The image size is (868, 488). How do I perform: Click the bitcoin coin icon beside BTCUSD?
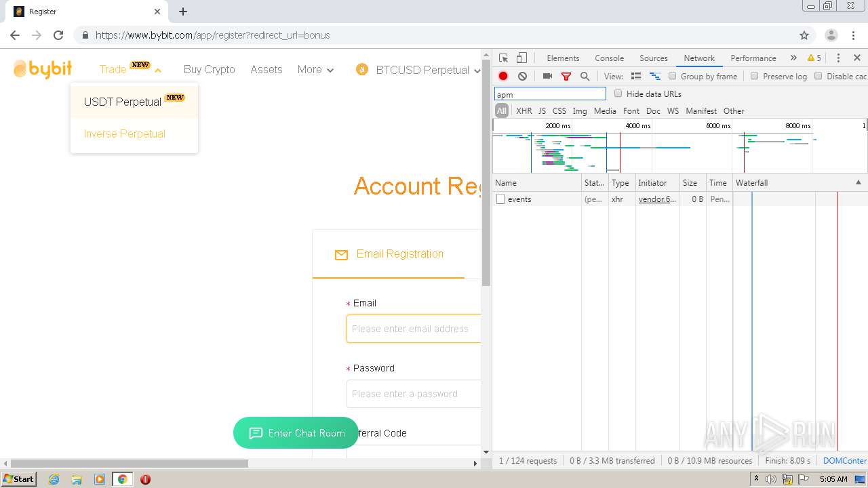coord(362,70)
